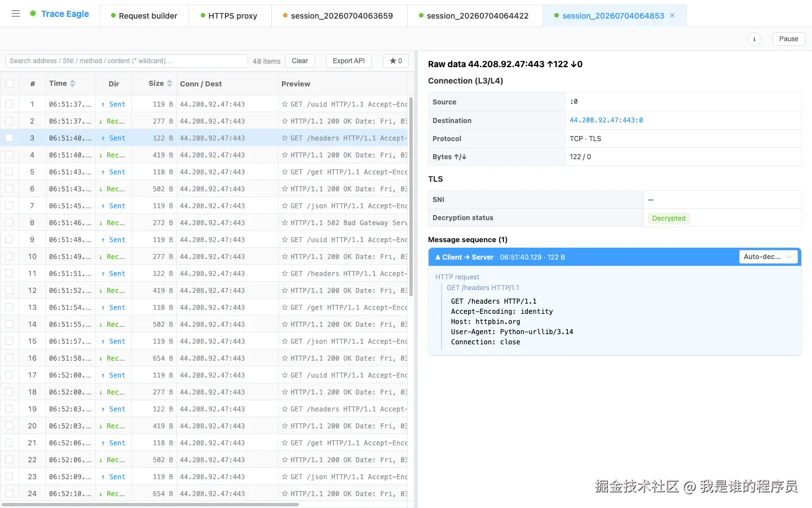The image size is (812, 508).
Task: Star the row 7 GET /json preview
Action: tap(285, 206)
